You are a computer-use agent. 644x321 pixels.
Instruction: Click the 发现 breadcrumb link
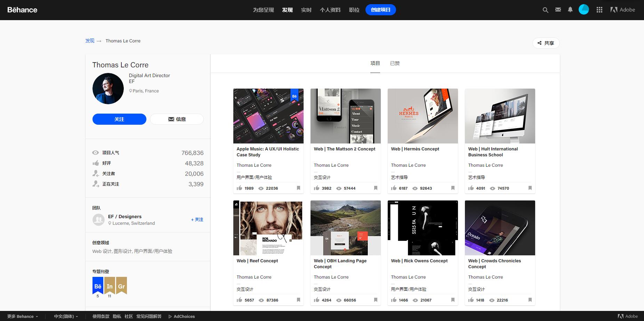click(90, 41)
